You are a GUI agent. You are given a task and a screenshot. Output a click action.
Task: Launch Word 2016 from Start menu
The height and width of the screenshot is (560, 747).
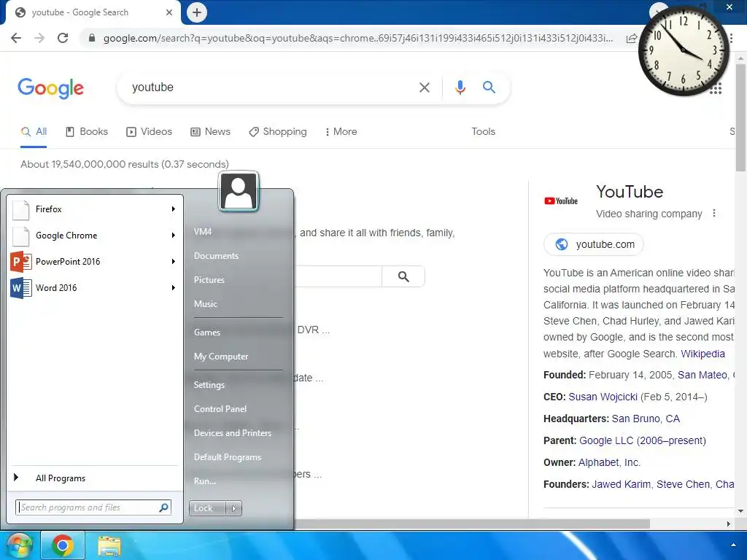93,287
